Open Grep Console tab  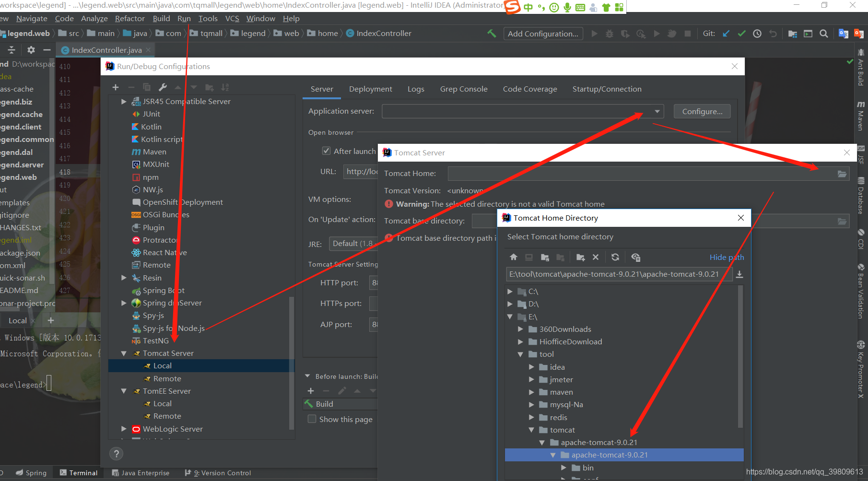[x=464, y=89]
